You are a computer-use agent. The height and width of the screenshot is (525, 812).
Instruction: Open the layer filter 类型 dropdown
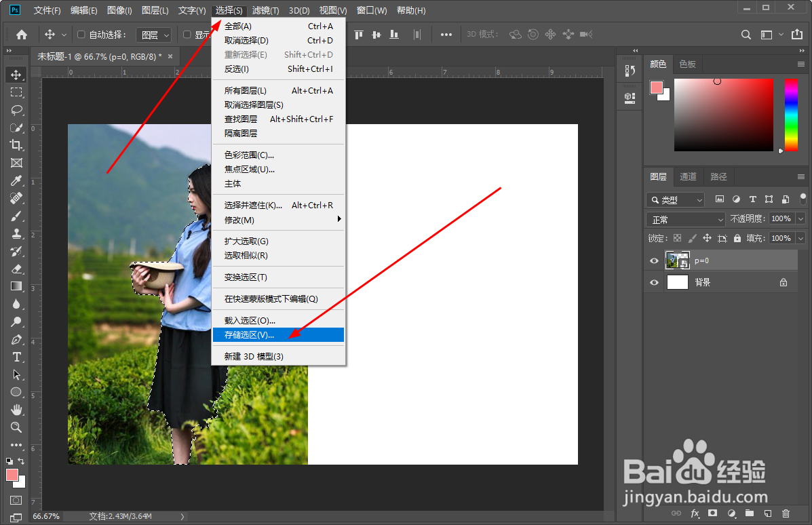pyautogui.click(x=675, y=199)
